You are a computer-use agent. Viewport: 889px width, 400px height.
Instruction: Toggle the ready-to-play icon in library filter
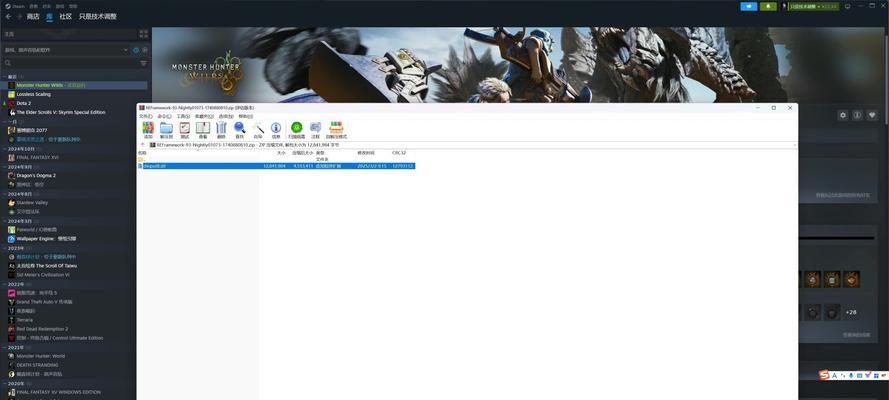145,50
